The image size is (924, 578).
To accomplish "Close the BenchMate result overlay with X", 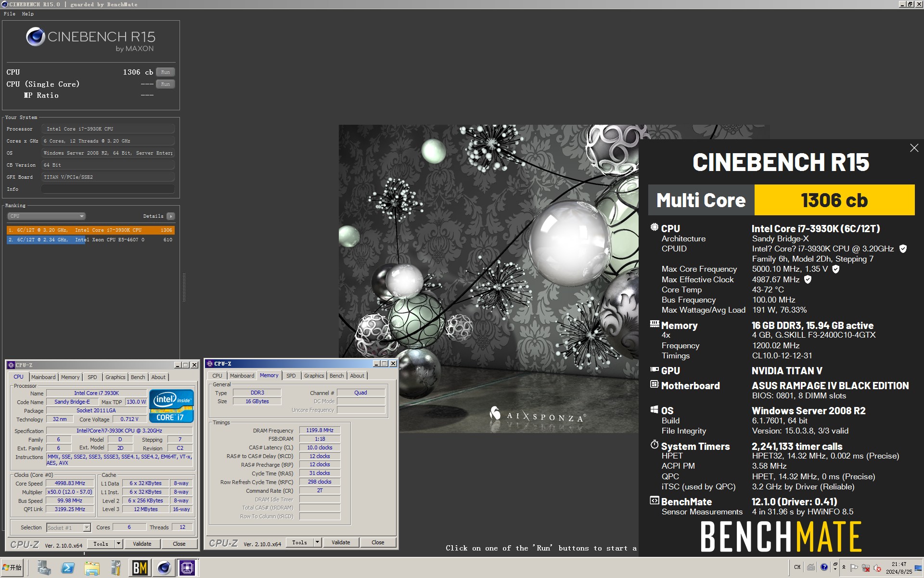I will click(x=914, y=148).
